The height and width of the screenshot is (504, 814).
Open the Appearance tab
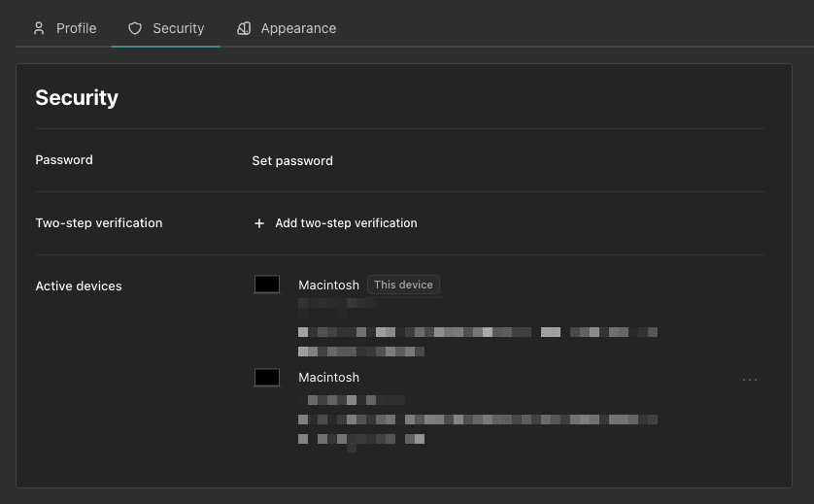(298, 28)
